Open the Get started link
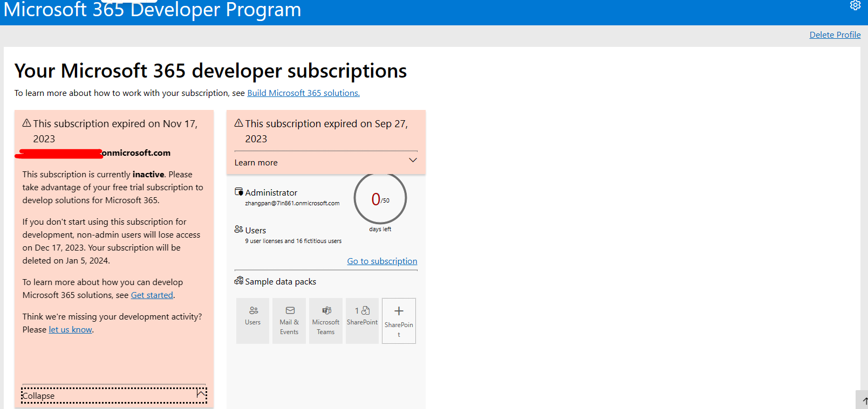Viewport: 868px width, 409px height. tap(152, 295)
